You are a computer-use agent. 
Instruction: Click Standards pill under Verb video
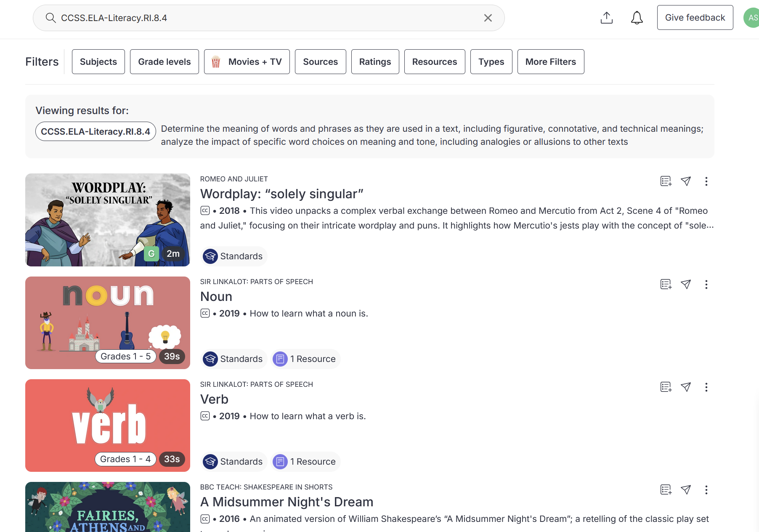tap(234, 461)
